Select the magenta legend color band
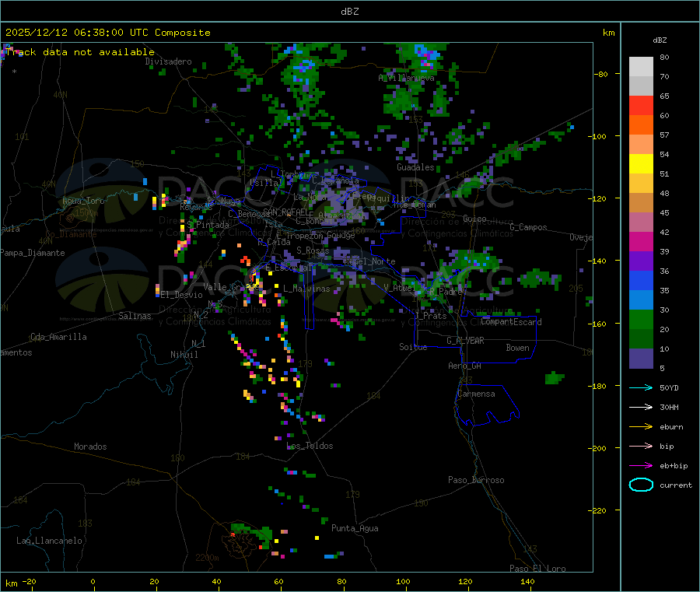700x592 pixels. (641, 241)
